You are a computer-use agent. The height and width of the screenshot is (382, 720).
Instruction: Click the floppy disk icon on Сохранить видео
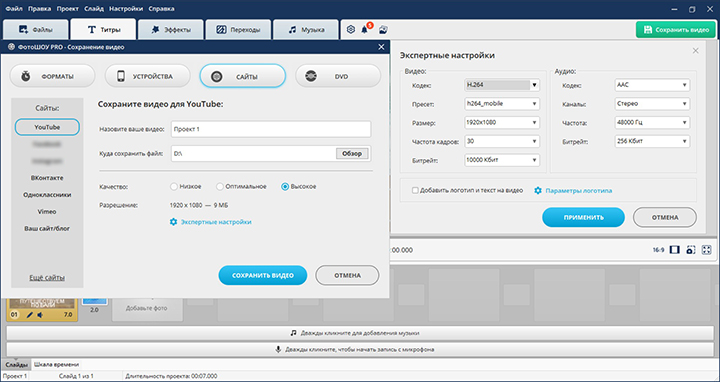647,30
